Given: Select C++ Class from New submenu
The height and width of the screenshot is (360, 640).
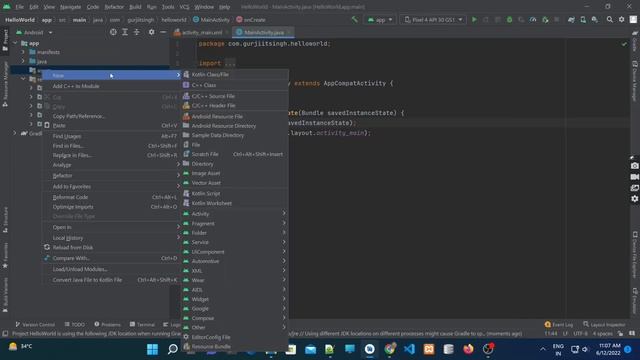Looking at the screenshot, I should tap(235, 85).
